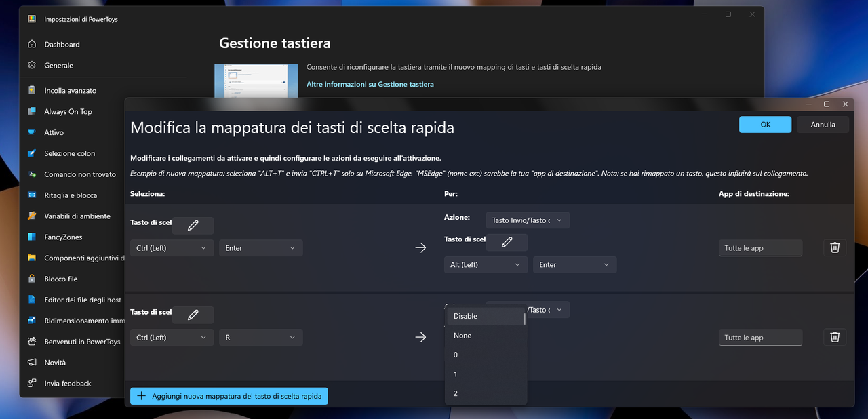
Task: Open Azione dropdown in second mapping row
Action: pyautogui.click(x=548, y=310)
